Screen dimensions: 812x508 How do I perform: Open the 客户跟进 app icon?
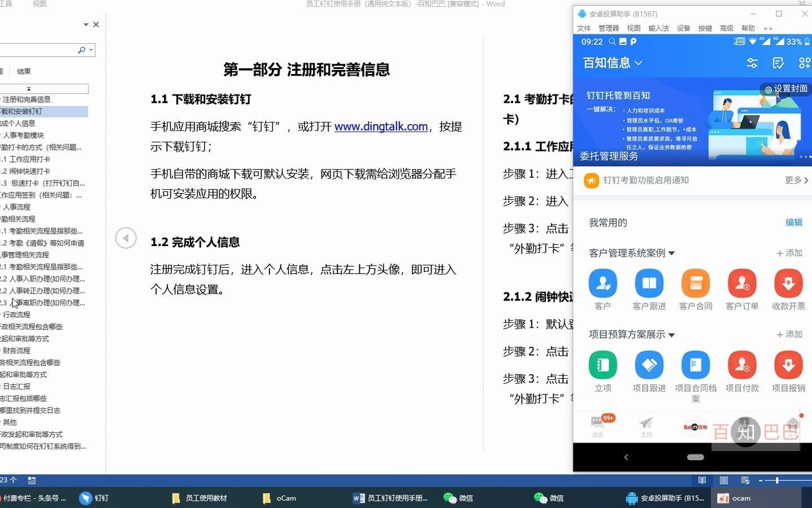click(649, 283)
